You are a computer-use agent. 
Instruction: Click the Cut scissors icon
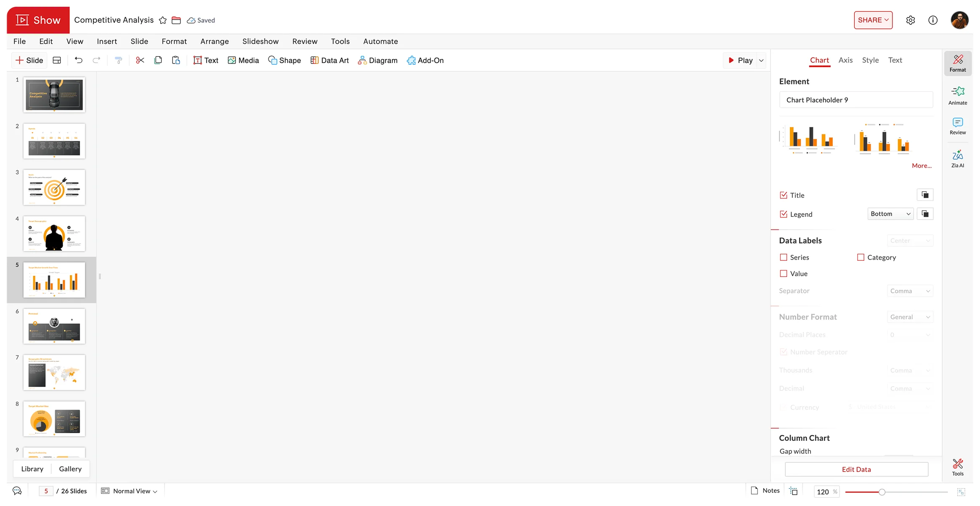coord(140,61)
